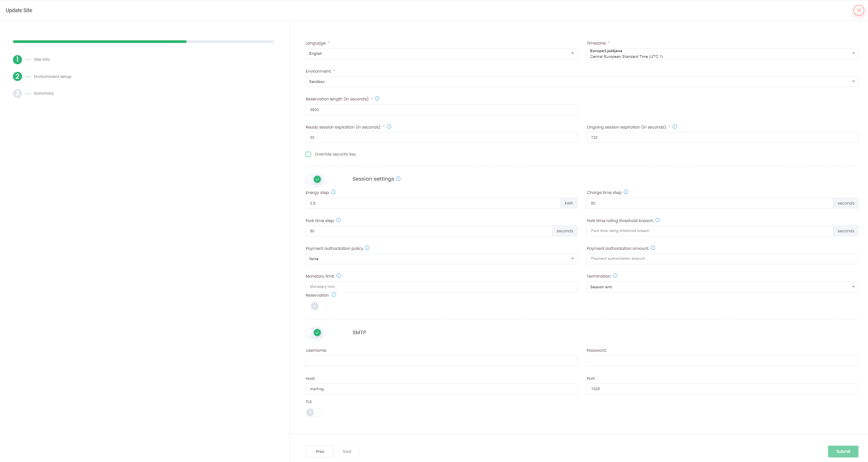Image resolution: width=868 pixels, height=462 pixels.
Task: Click info icon beside Energy step
Action: click(333, 192)
